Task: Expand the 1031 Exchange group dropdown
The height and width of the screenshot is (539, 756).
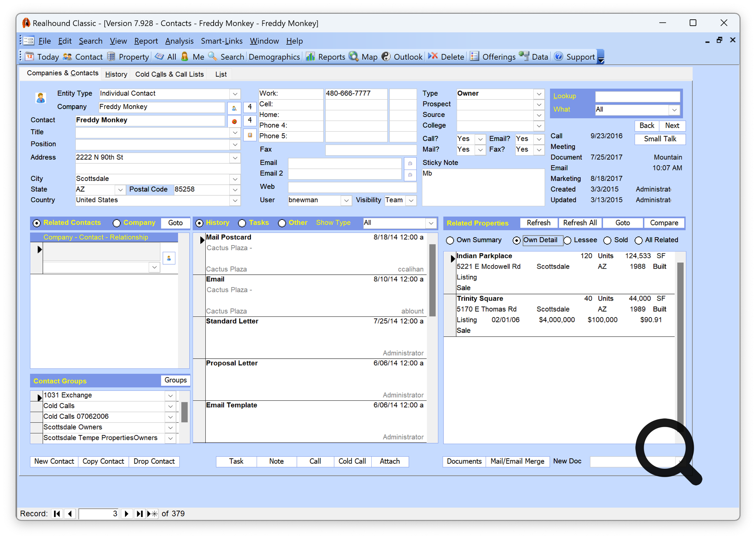Action: (170, 396)
